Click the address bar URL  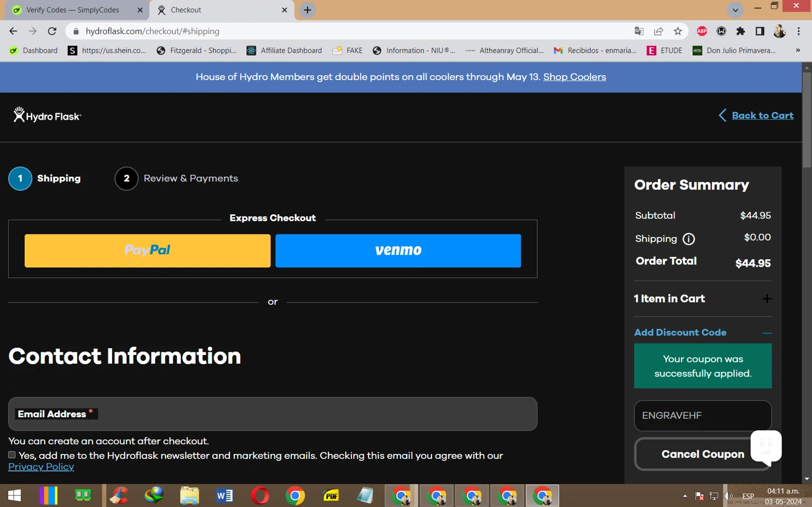coord(153,31)
